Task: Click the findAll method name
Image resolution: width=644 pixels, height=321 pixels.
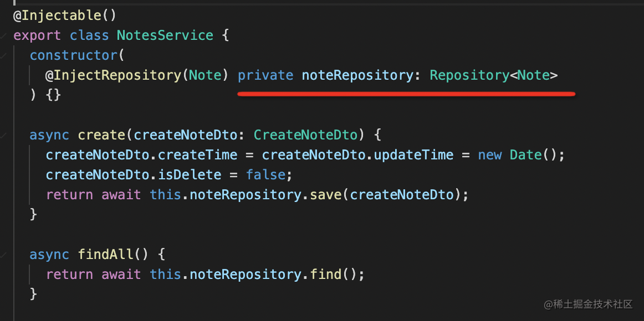Action: [x=105, y=255]
